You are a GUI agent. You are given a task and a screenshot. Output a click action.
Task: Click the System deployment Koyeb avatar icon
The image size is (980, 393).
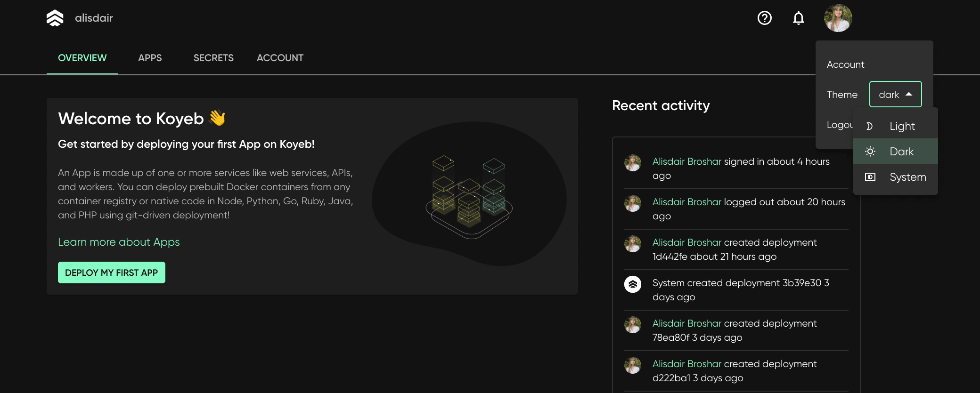tap(633, 284)
